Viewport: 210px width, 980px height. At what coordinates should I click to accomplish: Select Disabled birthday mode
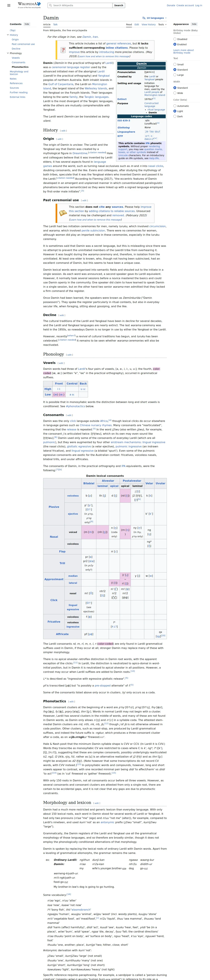pos(175,39)
